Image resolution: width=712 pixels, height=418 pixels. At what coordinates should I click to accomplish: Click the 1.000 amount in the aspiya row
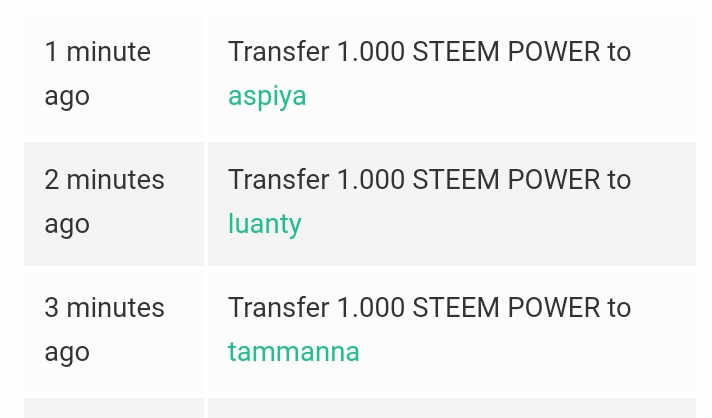click(x=371, y=51)
